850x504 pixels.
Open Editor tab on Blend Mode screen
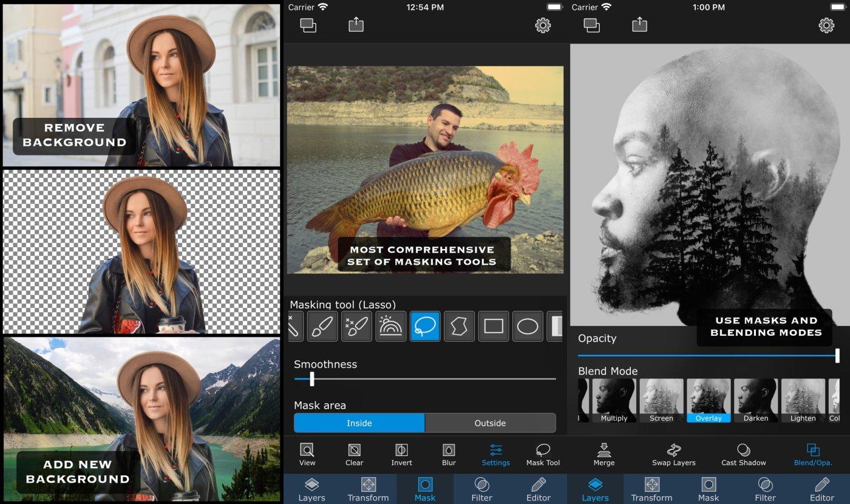pyautogui.click(x=822, y=489)
